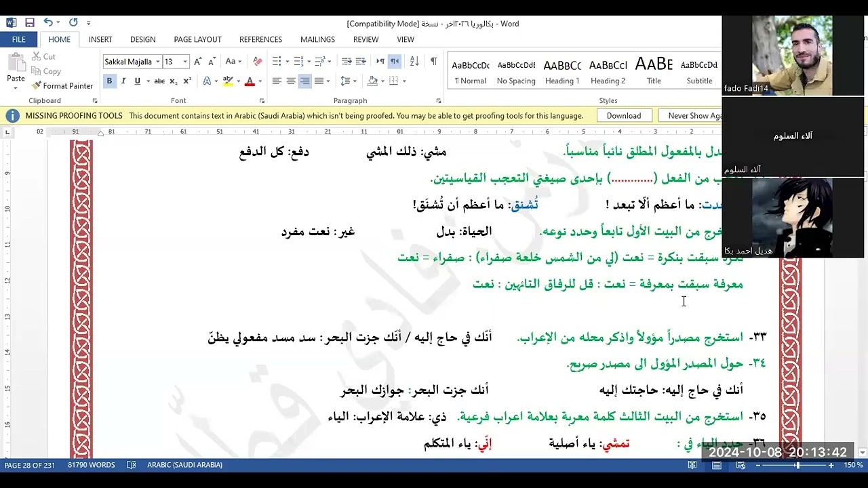Set right-to-left text direction
This screenshot has height=488, width=868.
(395, 62)
